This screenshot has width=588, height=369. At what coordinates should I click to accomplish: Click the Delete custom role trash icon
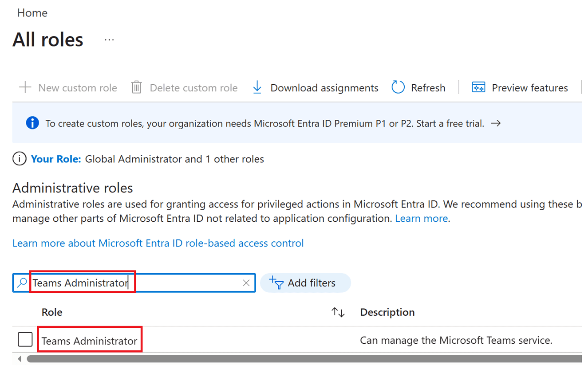(x=136, y=87)
